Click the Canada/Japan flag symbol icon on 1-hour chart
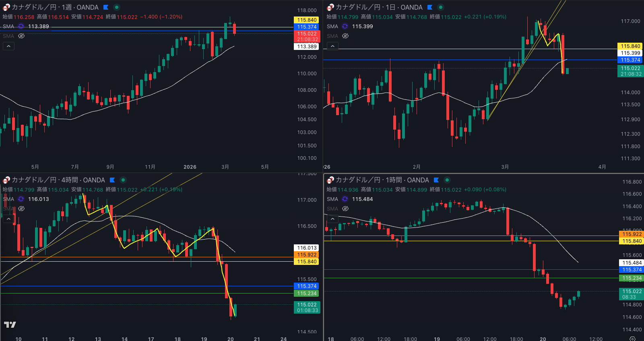The image size is (644, 341). [330, 180]
